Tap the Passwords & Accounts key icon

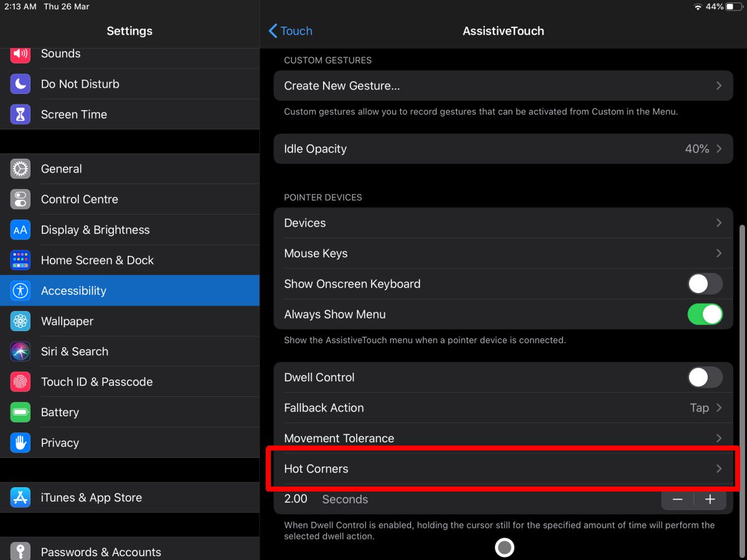(x=21, y=551)
